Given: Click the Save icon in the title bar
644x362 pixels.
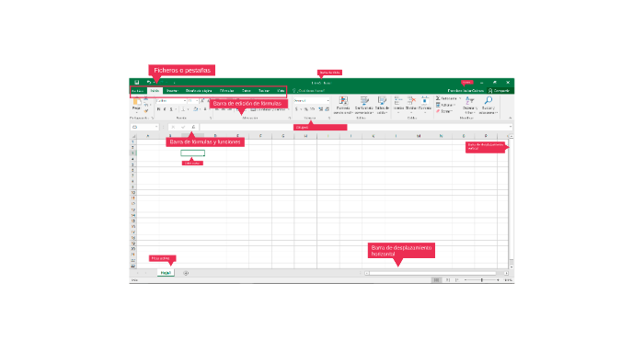Looking at the screenshot, I should pyautogui.click(x=137, y=83).
